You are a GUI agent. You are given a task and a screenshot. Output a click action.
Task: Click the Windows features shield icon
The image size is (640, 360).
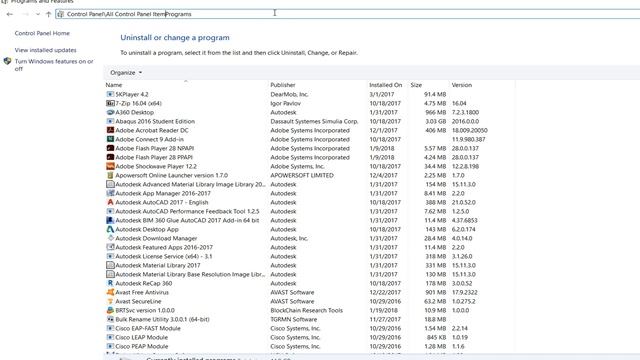point(7,61)
